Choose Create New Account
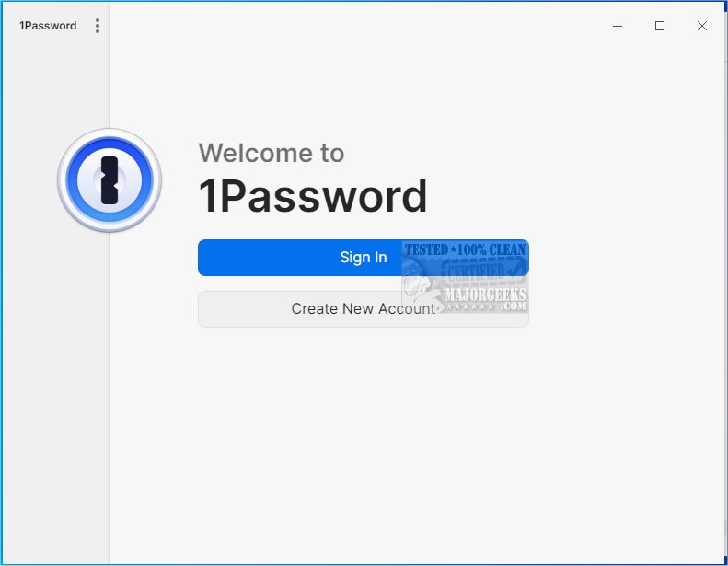 click(363, 309)
